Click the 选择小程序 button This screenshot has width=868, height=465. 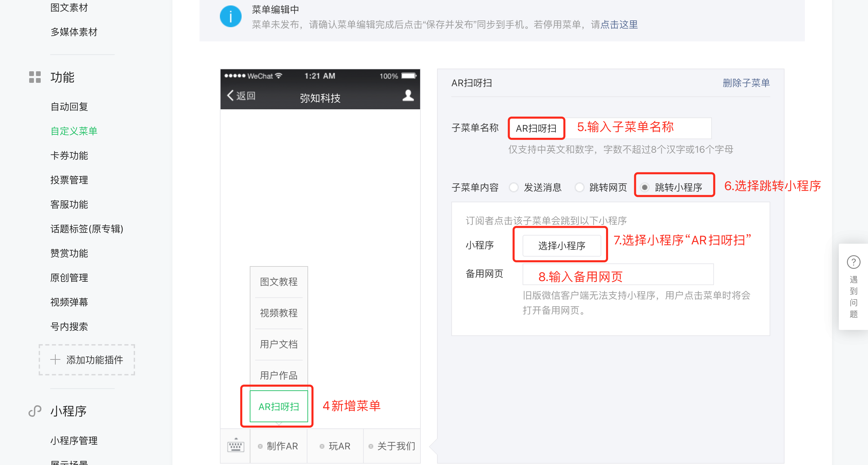(562, 245)
